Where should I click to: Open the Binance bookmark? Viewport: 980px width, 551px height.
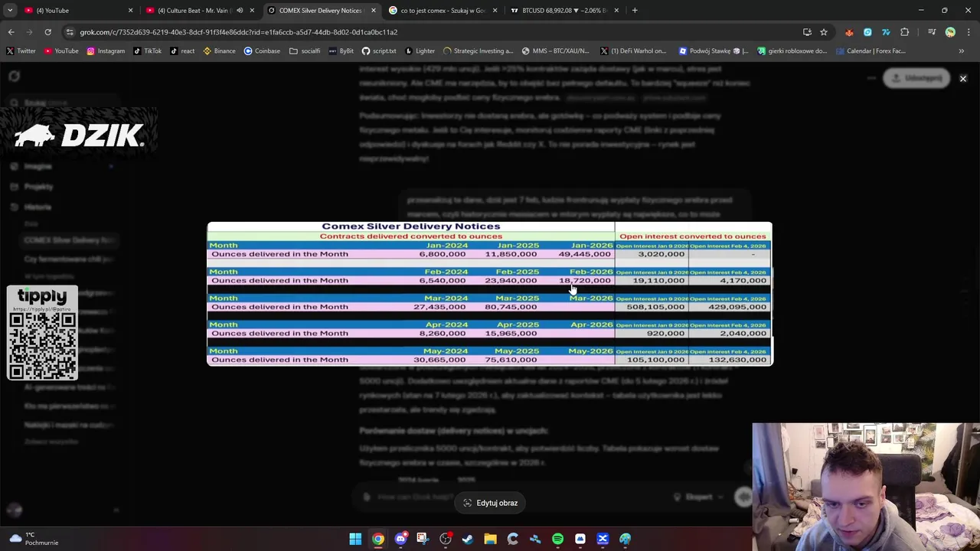(x=219, y=51)
